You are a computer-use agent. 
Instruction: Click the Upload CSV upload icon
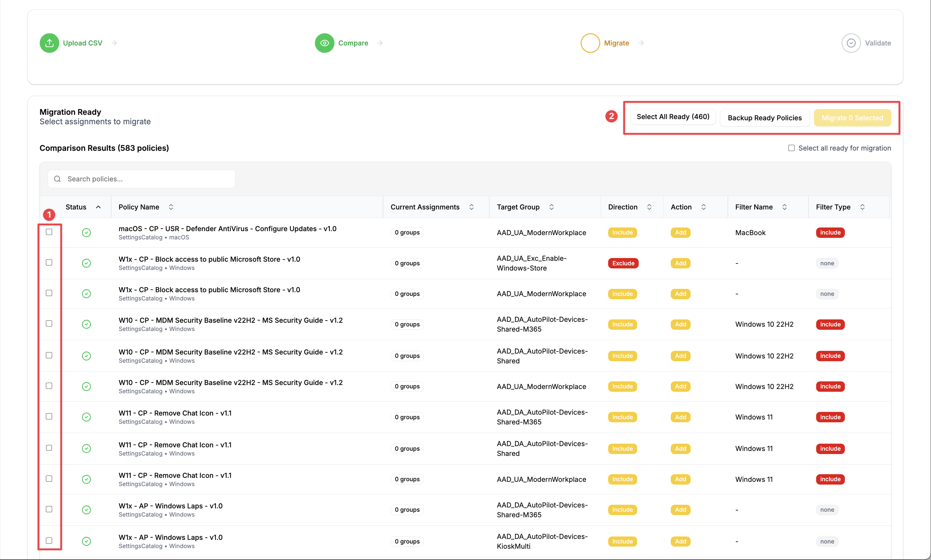pyautogui.click(x=49, y=43)
